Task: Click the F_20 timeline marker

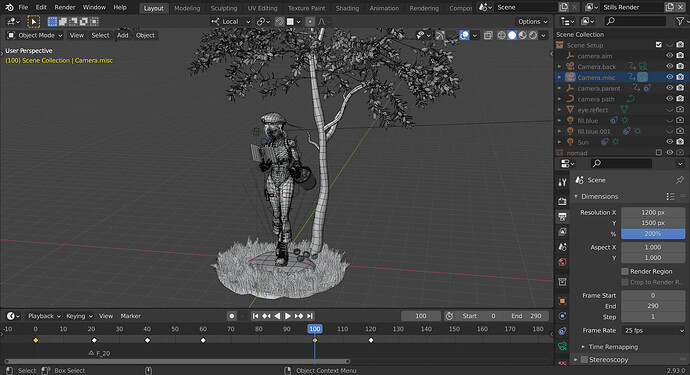Action: click(99, 353)
